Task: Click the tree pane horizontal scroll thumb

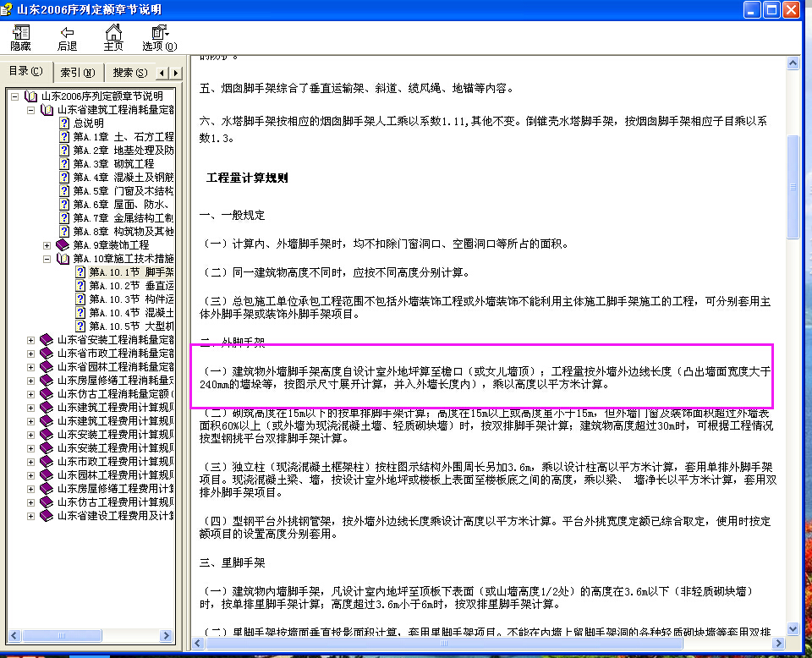Action: click(62, 635)
